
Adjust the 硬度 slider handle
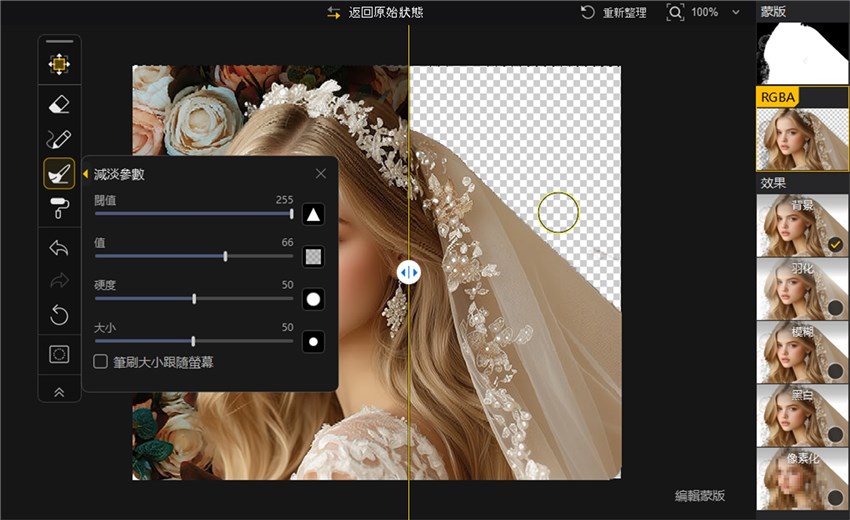point(194,299)
